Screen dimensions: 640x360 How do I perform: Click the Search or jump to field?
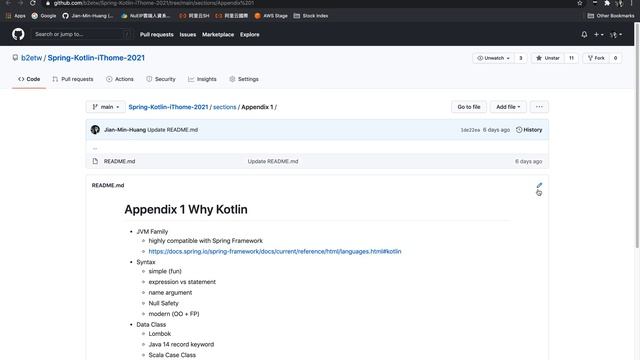tap(82, 34)
